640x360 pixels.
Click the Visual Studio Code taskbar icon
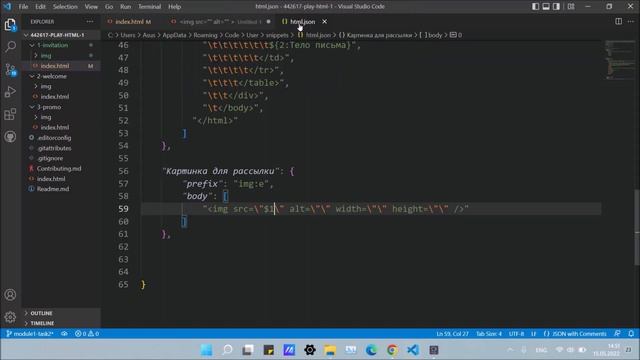point(413,350)
